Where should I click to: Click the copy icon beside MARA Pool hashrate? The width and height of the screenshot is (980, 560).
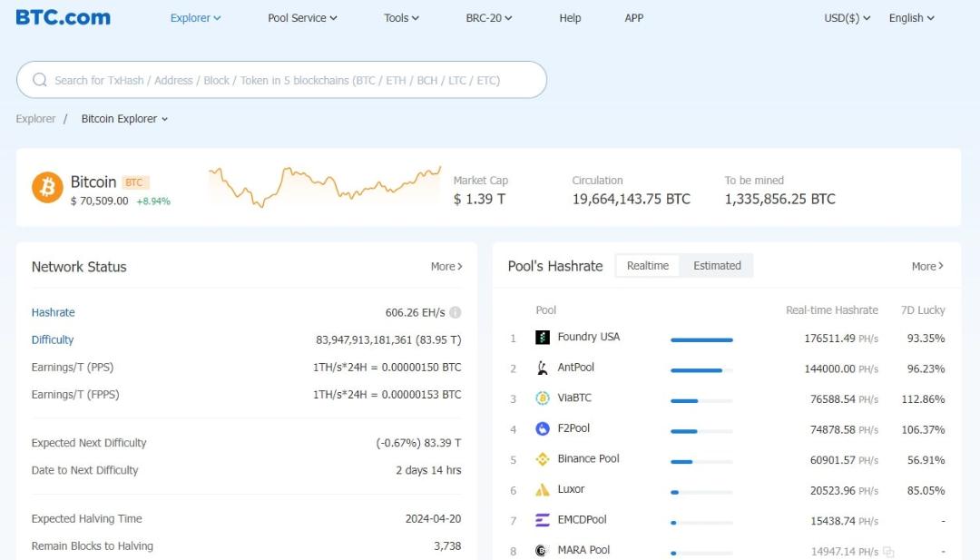pyautogui.click(x=888, y=552)
